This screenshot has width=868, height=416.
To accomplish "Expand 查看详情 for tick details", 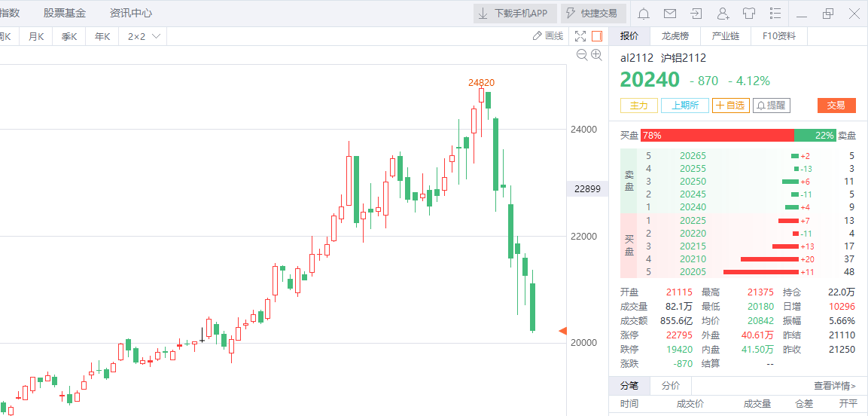I will tap(834, 385).
